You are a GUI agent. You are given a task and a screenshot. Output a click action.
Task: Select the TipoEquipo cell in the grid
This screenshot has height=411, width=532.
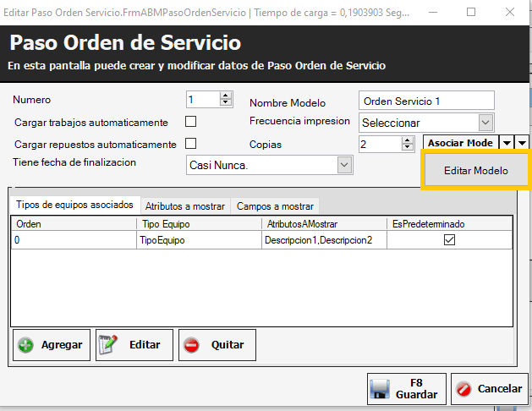coord(198,240)
